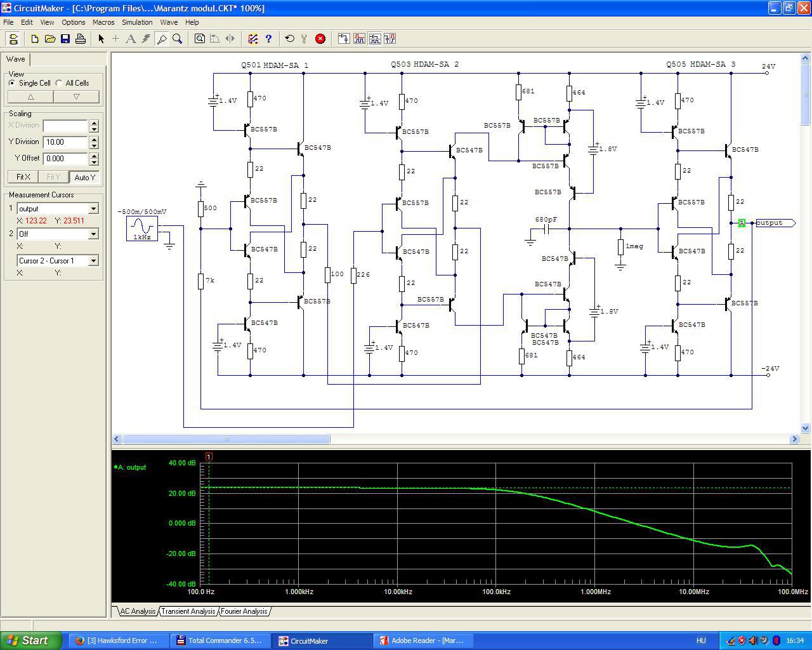Click the panel toggle icon at toolbar start
The image size is (812, 650).
(x=13, y=39)
